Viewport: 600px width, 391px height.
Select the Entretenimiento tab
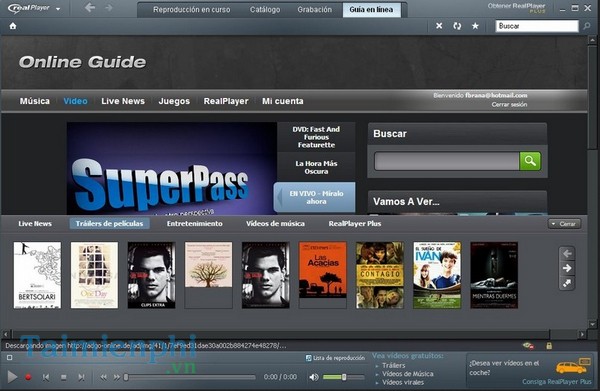pyautogui.click(x=194, y=223)
